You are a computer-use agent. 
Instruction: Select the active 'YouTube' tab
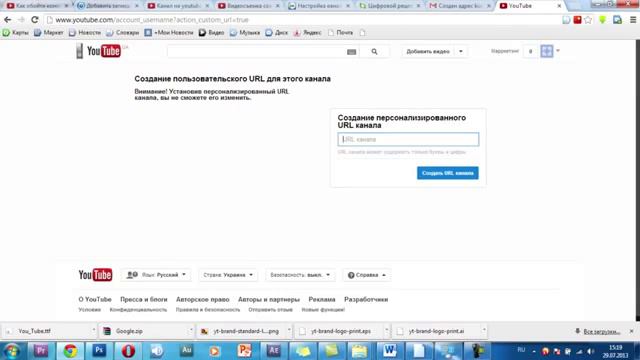(x=529, y=6)
